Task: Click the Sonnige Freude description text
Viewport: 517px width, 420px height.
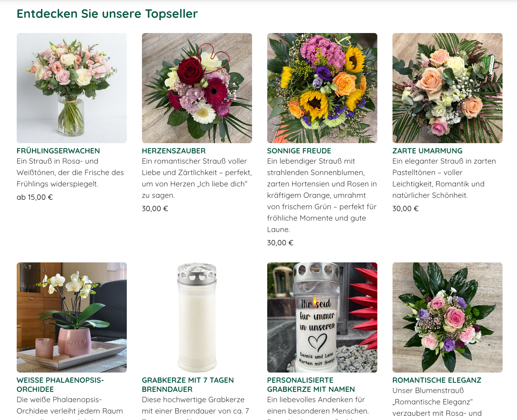Action: click(322, 195)
